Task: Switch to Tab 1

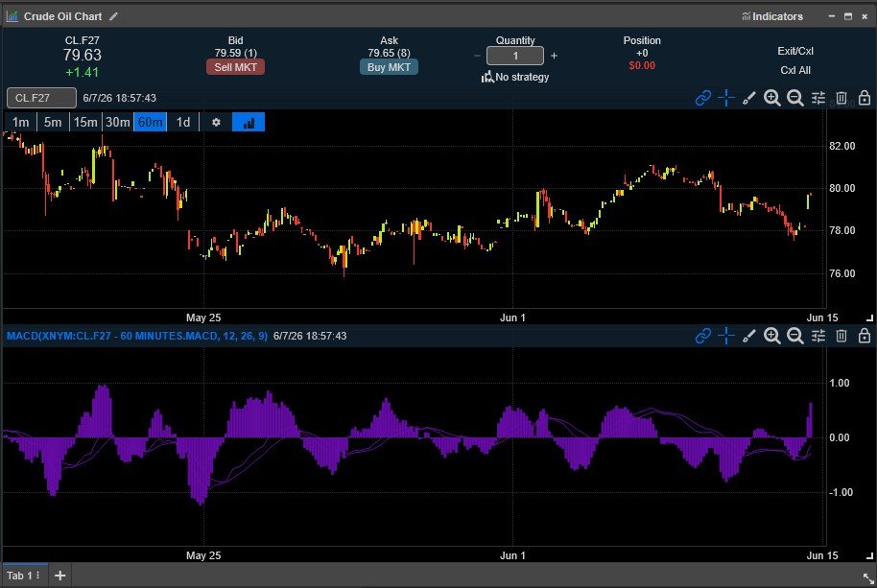Action: point(19,576)
